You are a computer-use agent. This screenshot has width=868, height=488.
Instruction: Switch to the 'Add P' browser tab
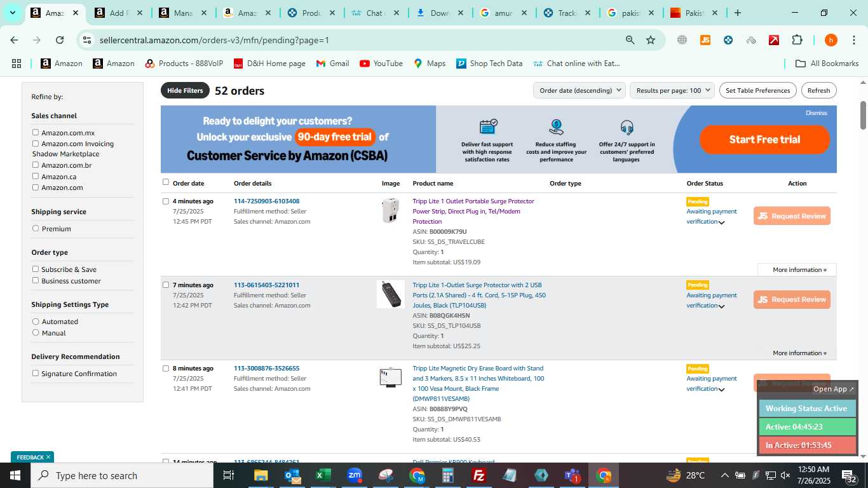click(x=119, y=13)
